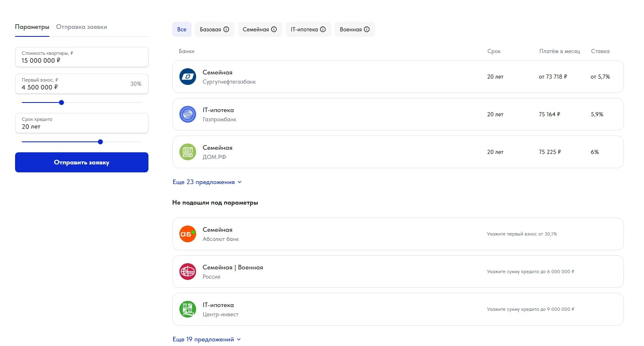Image resolution: width=644 pixels, height=346 pixels.
Task: Click the Ставка column header
Action: (x=600, y=51)
